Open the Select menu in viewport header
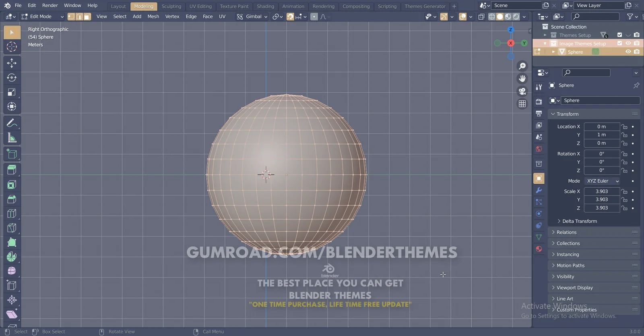The width and height of the screenshot is (644, 336). click(120, 17)
